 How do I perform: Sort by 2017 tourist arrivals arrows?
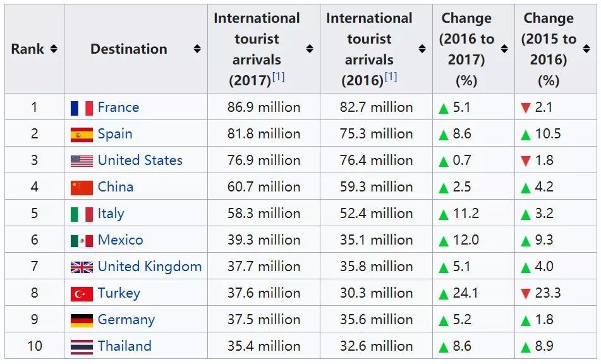pyautogui.click(x=310, y=49)
